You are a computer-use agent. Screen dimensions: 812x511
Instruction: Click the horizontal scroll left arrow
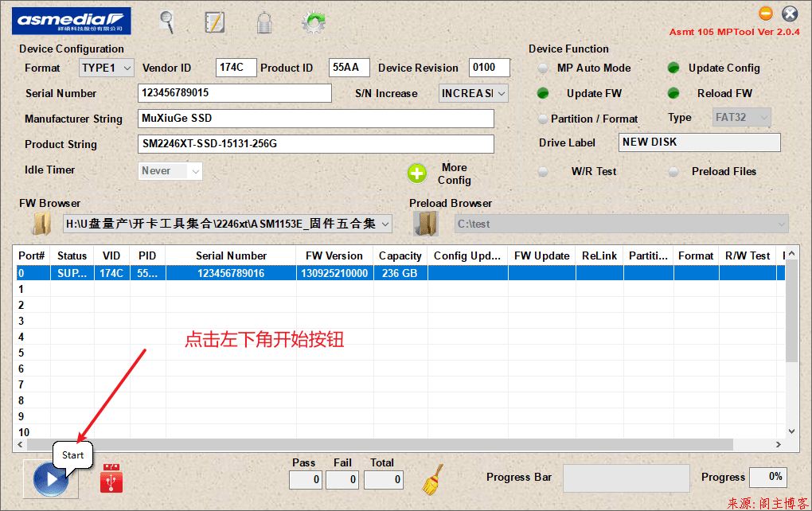(x=21, y=444)
